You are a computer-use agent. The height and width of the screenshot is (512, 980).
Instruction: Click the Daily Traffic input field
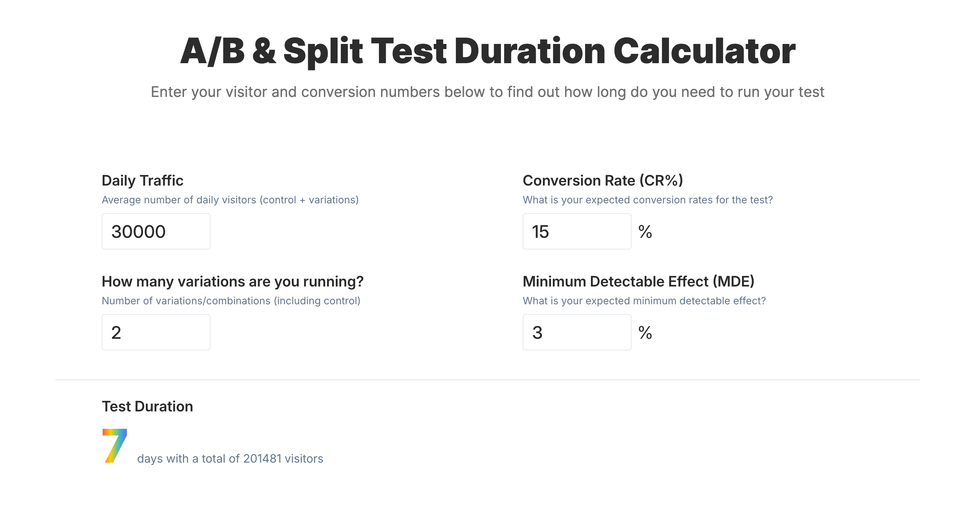tap(156, 231)
